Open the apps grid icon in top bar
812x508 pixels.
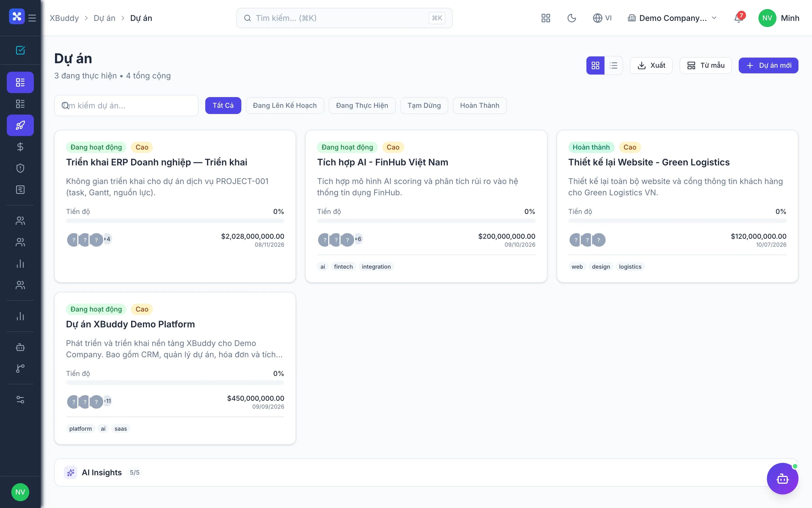pos(546,18)
